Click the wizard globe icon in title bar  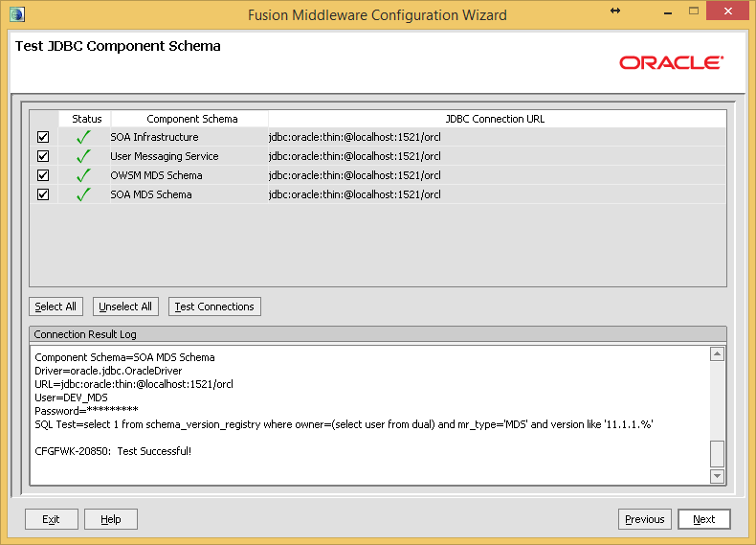tap(17, 14)
